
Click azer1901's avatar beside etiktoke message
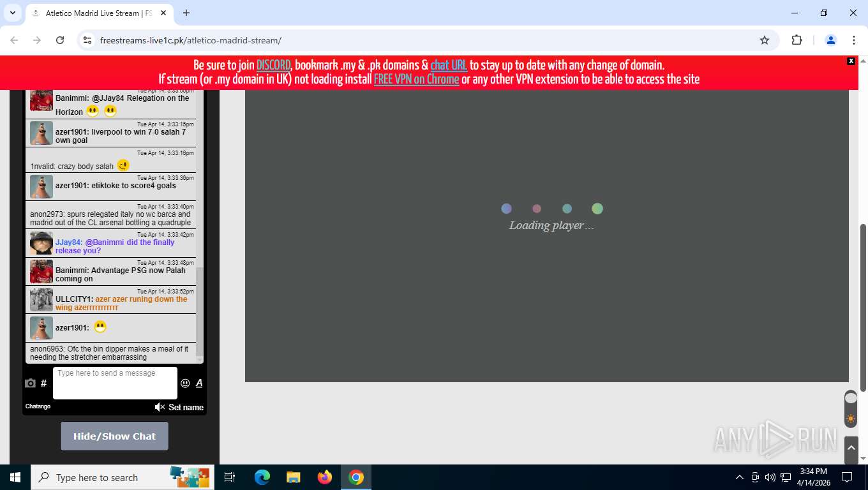tap(41, 187)
